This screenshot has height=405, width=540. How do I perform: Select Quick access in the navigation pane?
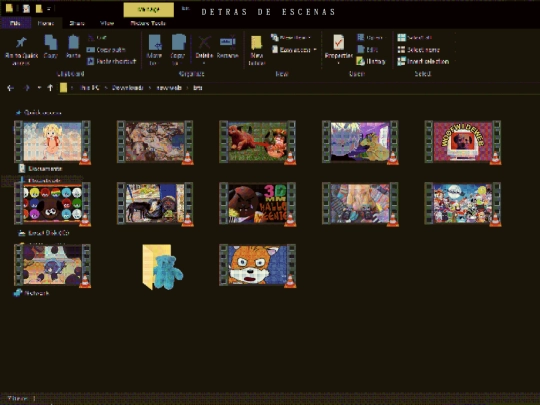pos(43,113)
